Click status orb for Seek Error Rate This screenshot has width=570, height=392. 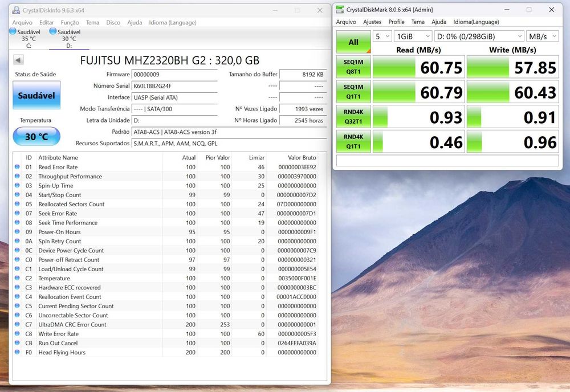point(17,213)
